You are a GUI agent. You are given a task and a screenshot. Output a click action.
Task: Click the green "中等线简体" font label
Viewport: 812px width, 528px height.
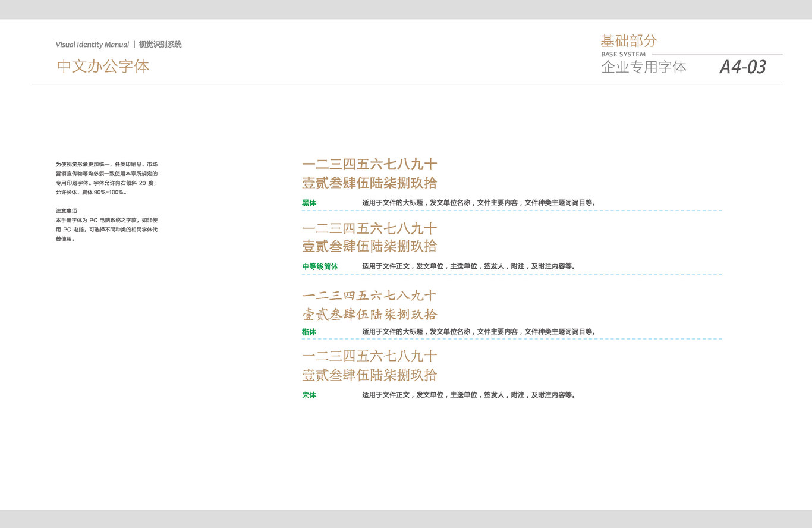coord(320,267)
